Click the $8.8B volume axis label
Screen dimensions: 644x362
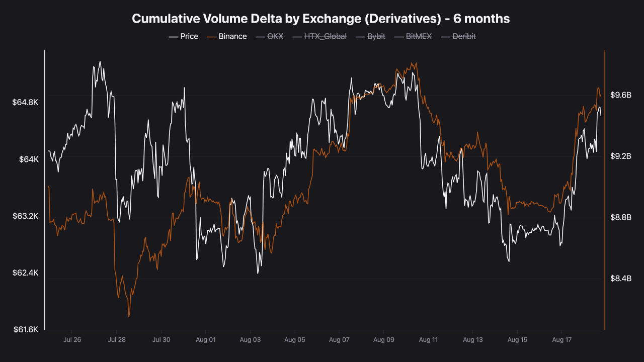621,217
